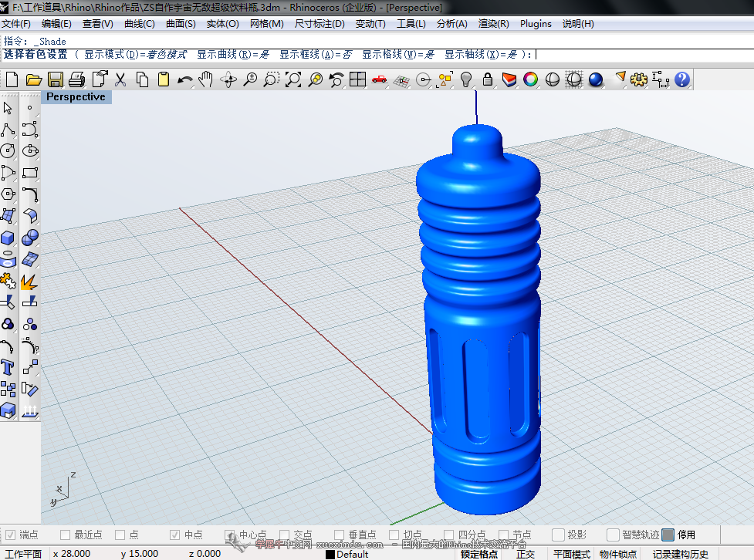
Task: Toggle 锁定格点 in status bar
Action: tap(479, 555)
